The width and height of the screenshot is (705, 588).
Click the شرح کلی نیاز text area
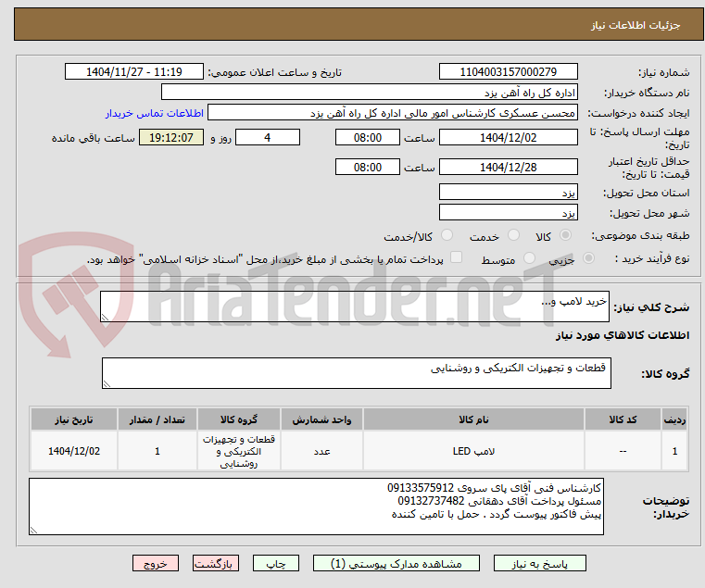pos(355,307)
